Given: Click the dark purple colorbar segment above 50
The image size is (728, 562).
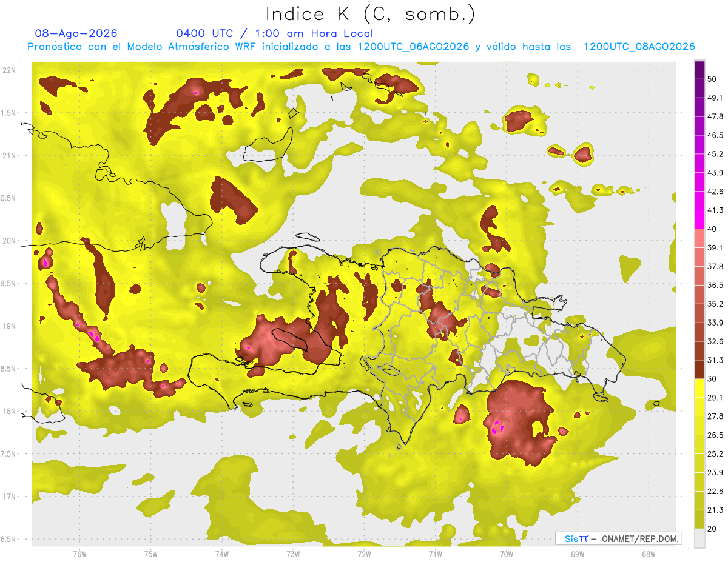Looking at the screenshot, I should (699, 71).
